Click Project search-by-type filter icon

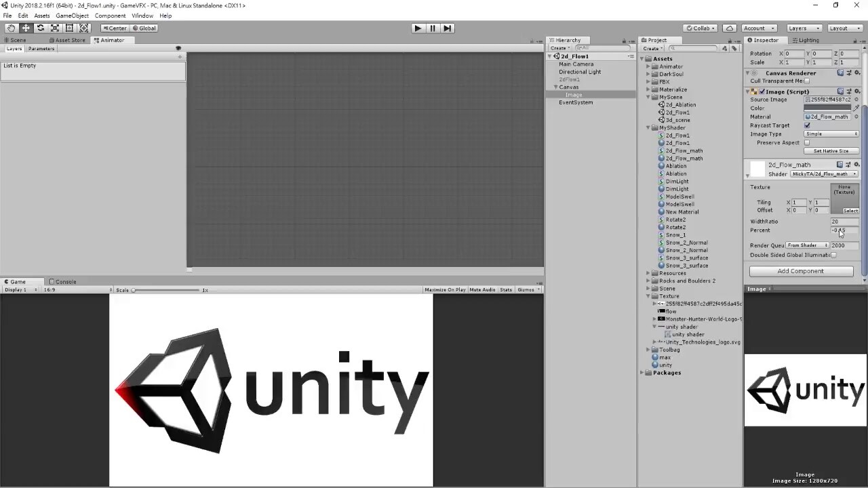pyautogui.click(x=725, y=48)
